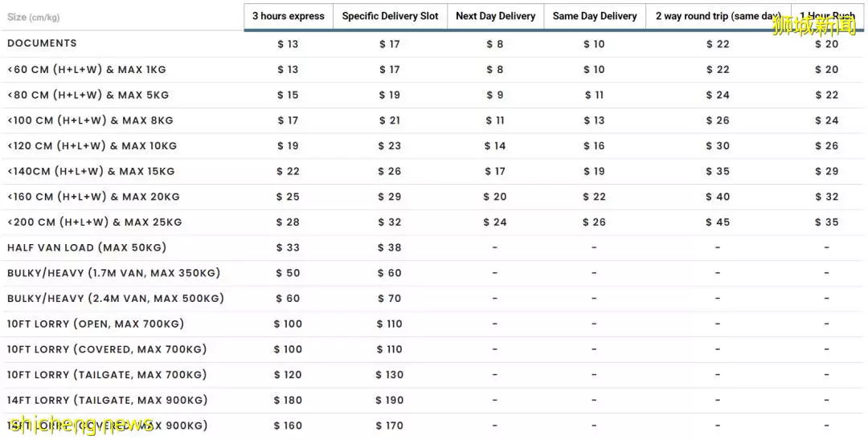The width and height of the screenshot is (868, 440).
Task: Click $21 Specific Delivery Slot price
Action: point(390,120)
